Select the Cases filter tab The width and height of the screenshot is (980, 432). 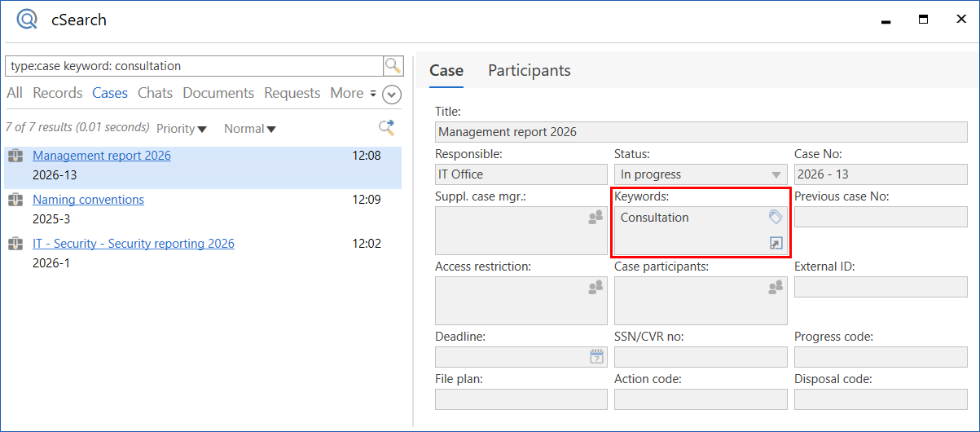[110, 93]
